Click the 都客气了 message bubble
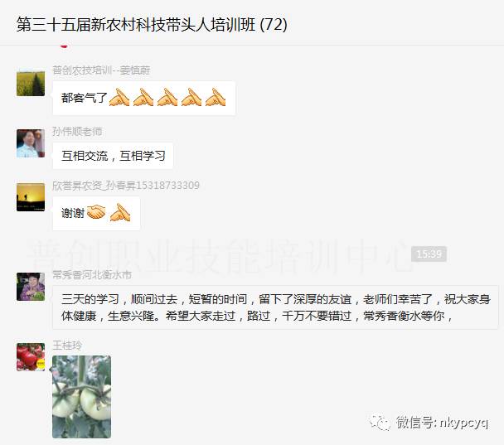 tap(143, 98)
